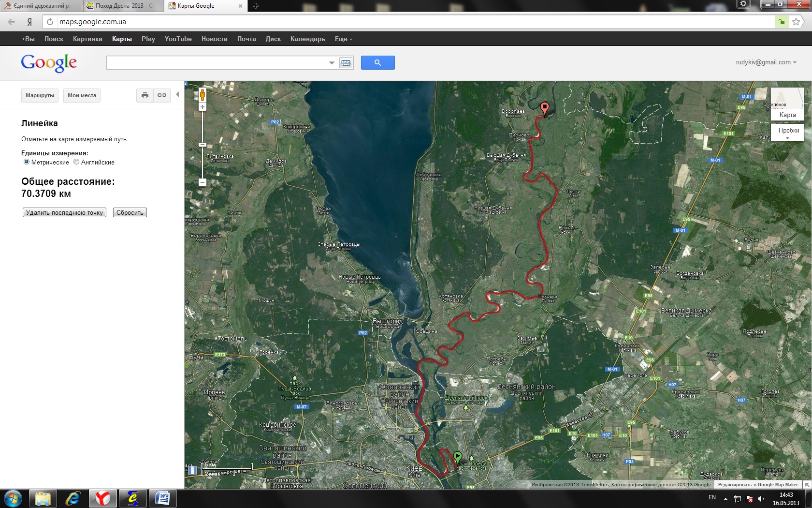812x508 pixels.
Task: Open the Ещё menu in the top bar
Action: click(343, 39)
